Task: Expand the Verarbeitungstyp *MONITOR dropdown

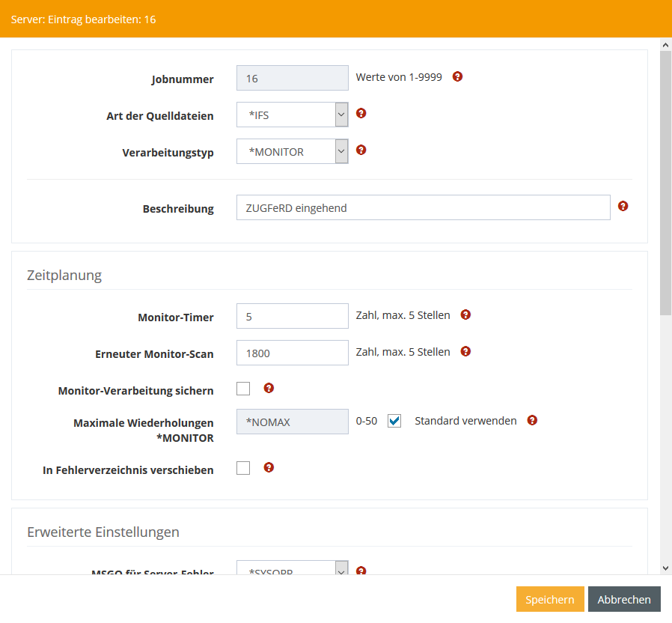Action: coord(293,151)
